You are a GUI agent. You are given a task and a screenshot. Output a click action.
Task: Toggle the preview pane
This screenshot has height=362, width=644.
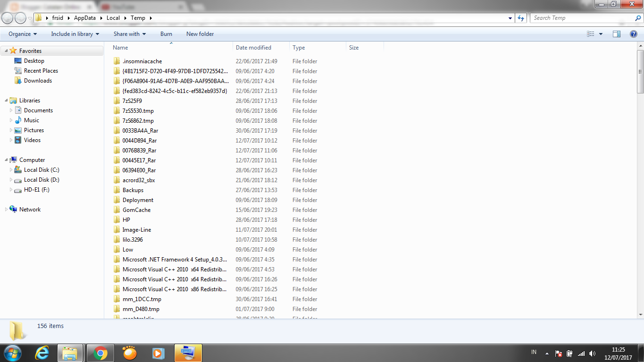coord(617,34)
